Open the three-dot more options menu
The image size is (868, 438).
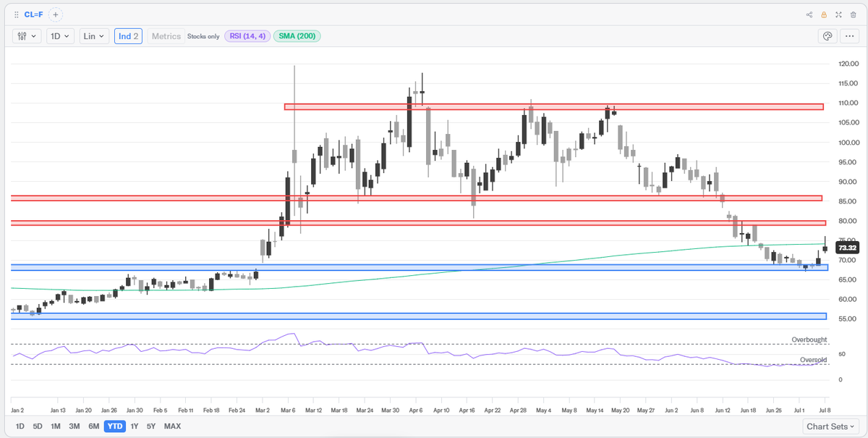(849, 36)
